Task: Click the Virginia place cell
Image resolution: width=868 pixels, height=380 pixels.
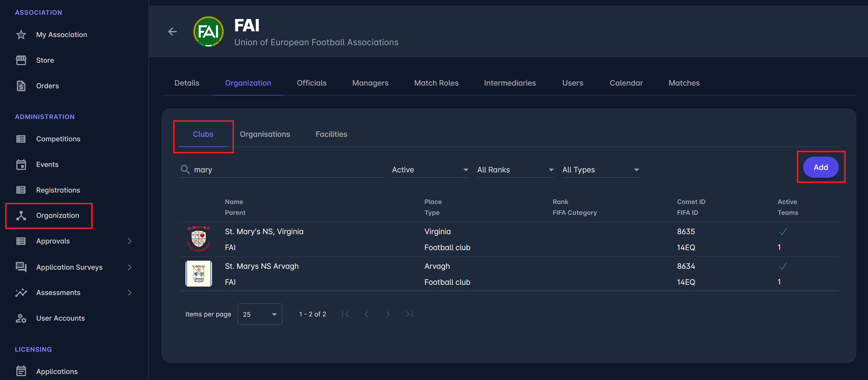Action: [438, 231]
